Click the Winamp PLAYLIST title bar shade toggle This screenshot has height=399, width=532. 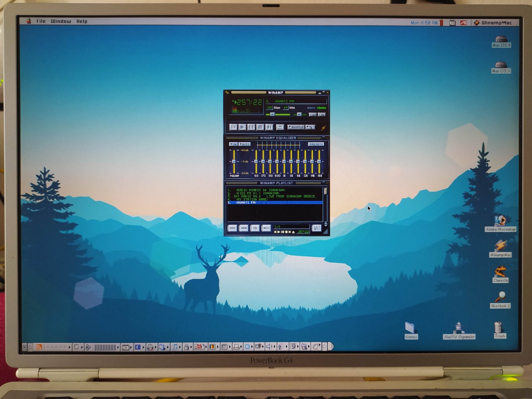(324, 182)
